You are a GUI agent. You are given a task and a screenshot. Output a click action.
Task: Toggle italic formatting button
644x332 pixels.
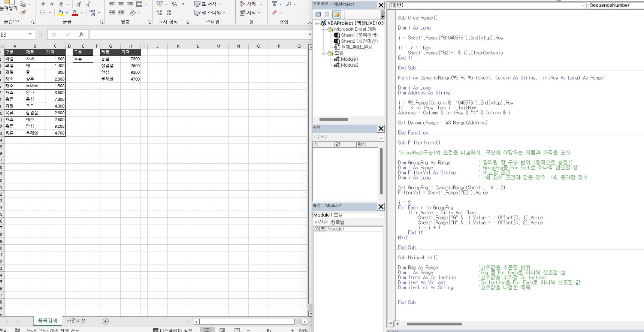click(x=52, y=4)
